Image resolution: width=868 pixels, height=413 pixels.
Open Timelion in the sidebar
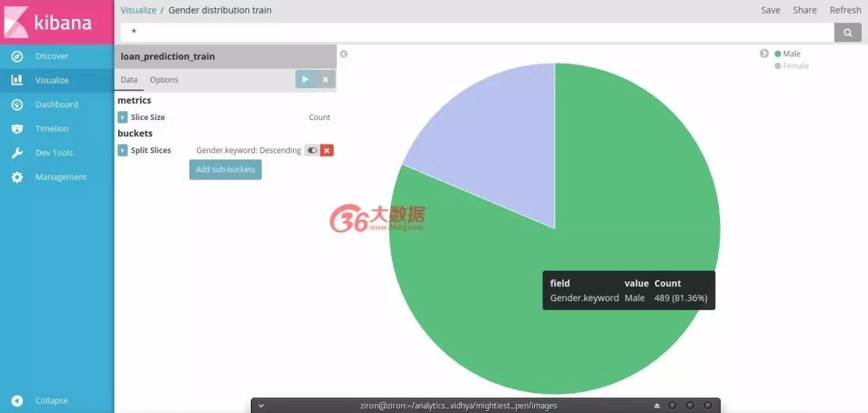point(52,129)
